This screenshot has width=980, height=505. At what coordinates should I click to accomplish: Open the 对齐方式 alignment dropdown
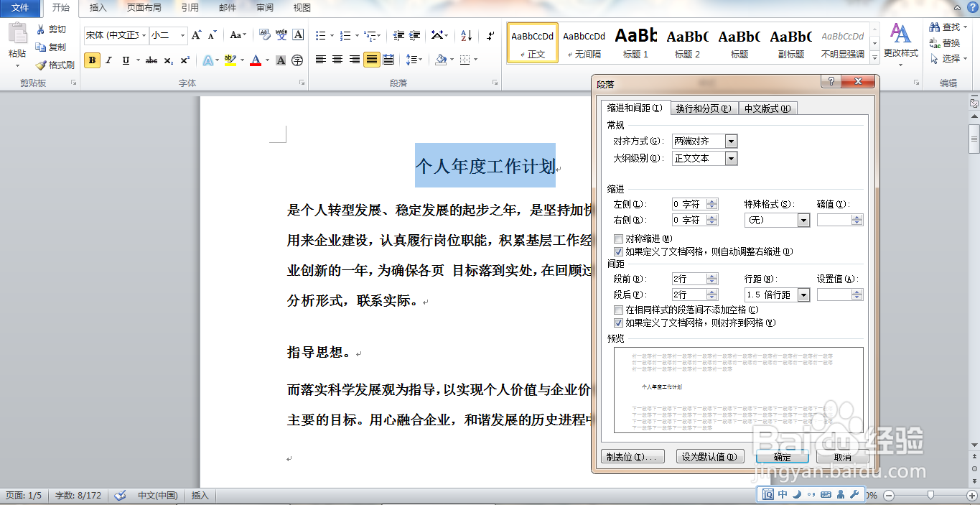(731, 142)
